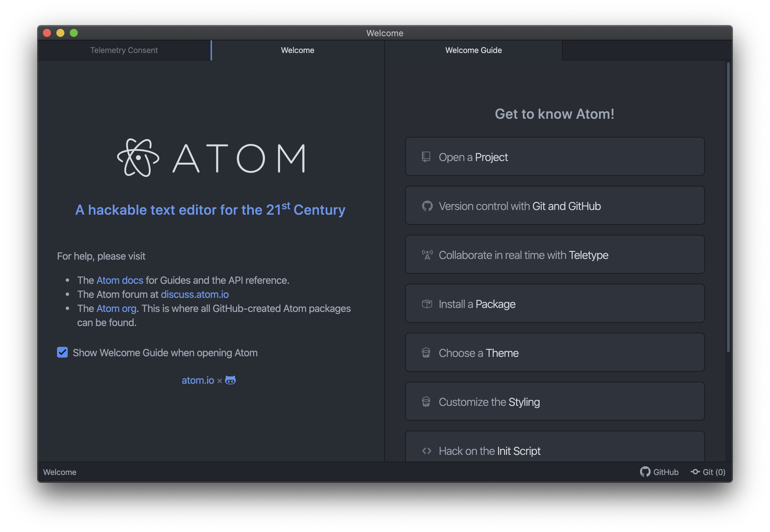Image resolution: width=770 pixels, height=532 pixels.
Task: Open the Atom docs link
Action: (x=120, y=280)
